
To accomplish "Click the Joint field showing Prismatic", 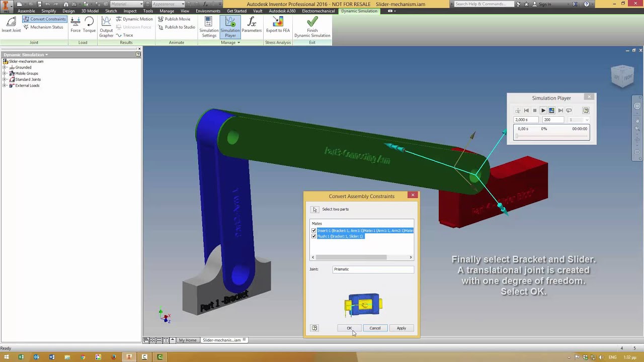I will click(x=373, y=269).
